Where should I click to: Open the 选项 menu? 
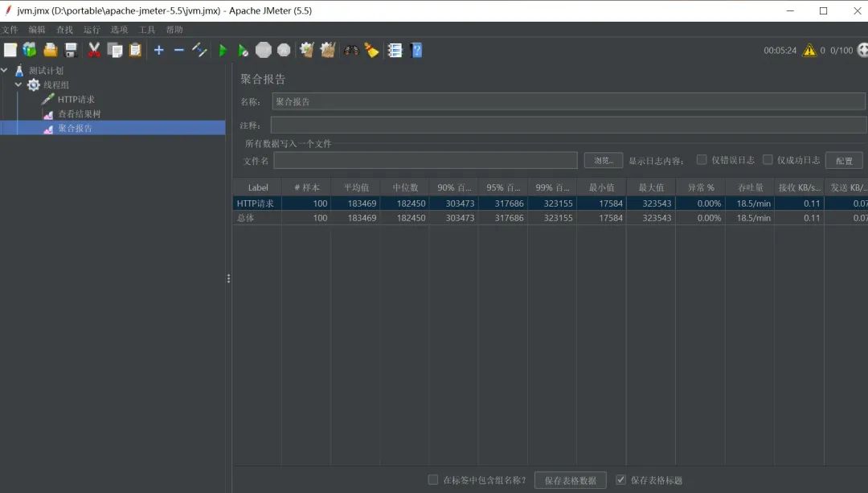tap(117, 29)
